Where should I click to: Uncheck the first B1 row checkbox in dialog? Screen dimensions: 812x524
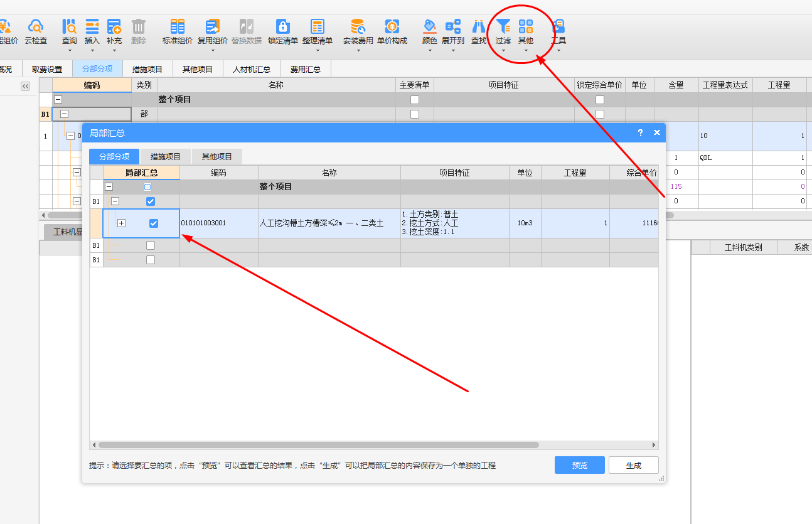coord(151,201)
